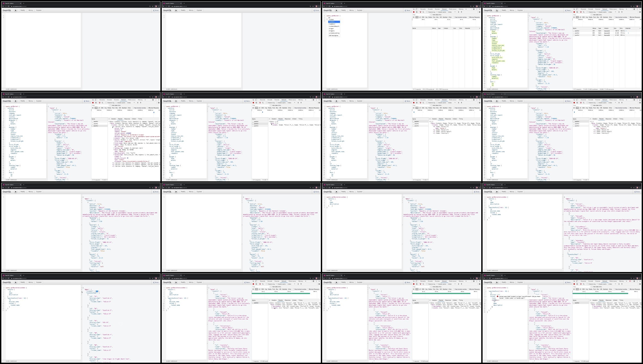In the error-tooltip frame, click the red DevTools error badge

point(630,281)
